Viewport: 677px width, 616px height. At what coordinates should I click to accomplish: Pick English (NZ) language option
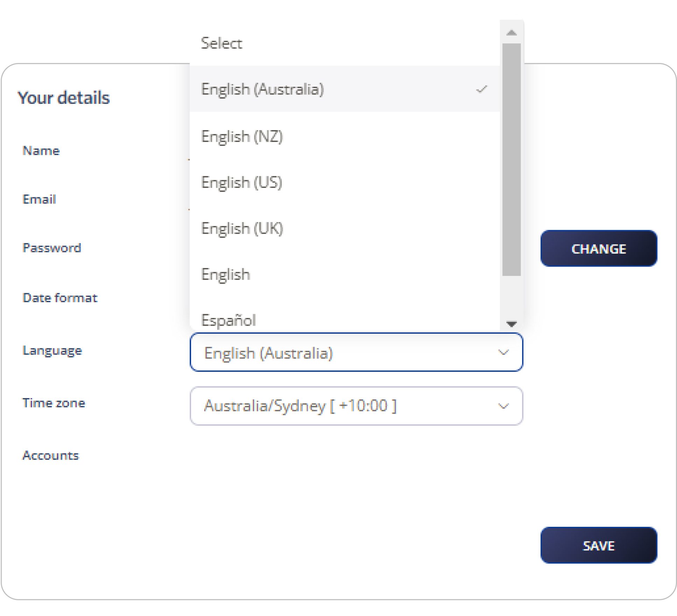click(x=242, y=136)
